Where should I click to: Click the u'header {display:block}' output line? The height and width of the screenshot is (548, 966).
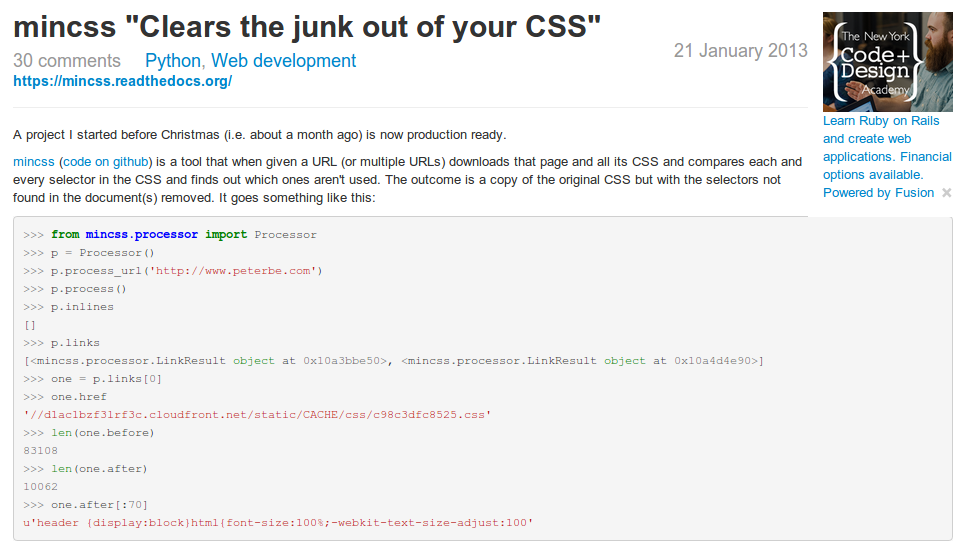[x=278, y=523]
